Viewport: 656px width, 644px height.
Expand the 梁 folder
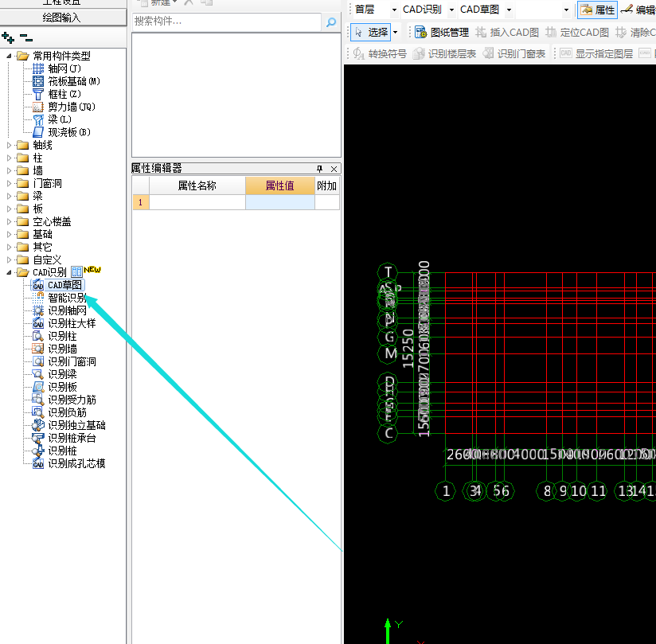point(9,196)
